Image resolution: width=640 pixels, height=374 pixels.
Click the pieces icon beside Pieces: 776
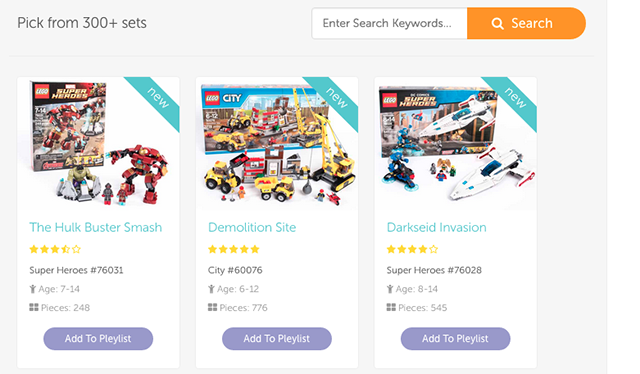(212, 307)
